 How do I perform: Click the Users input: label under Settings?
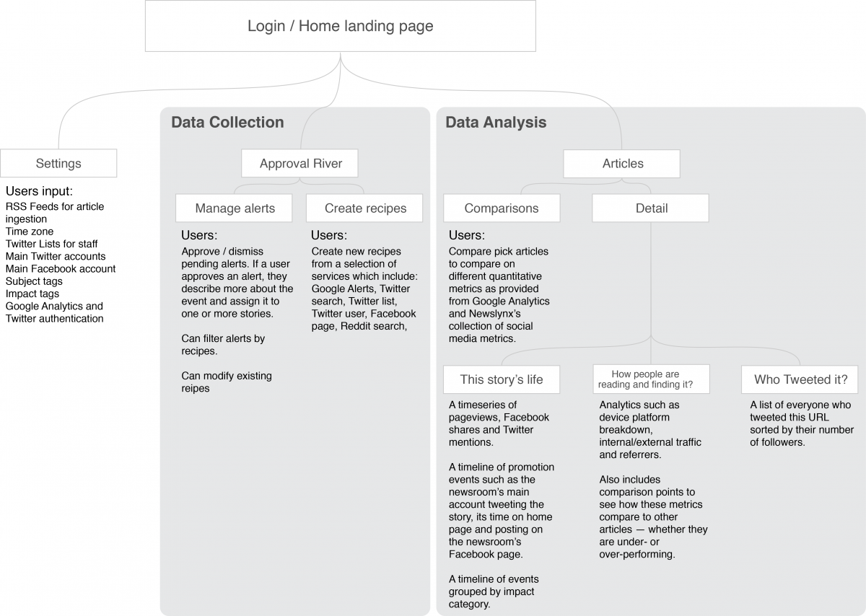click(40, 192)
